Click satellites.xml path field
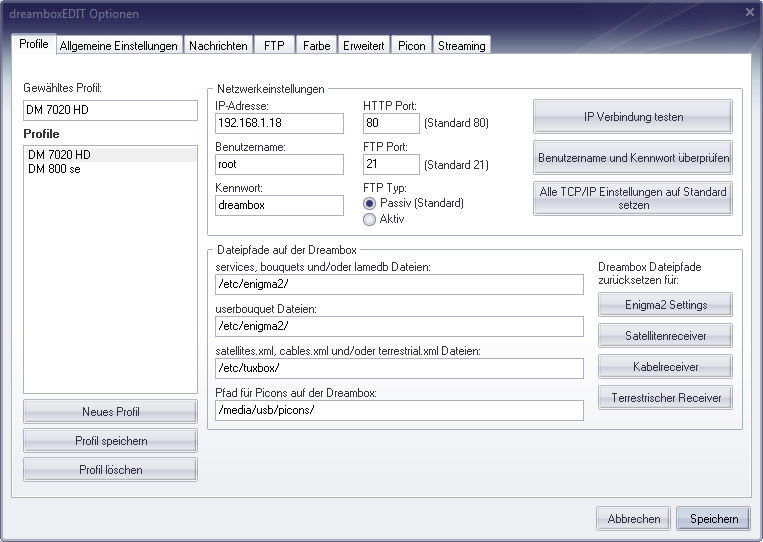The image size is (763, 542). [x=400, y=368]
